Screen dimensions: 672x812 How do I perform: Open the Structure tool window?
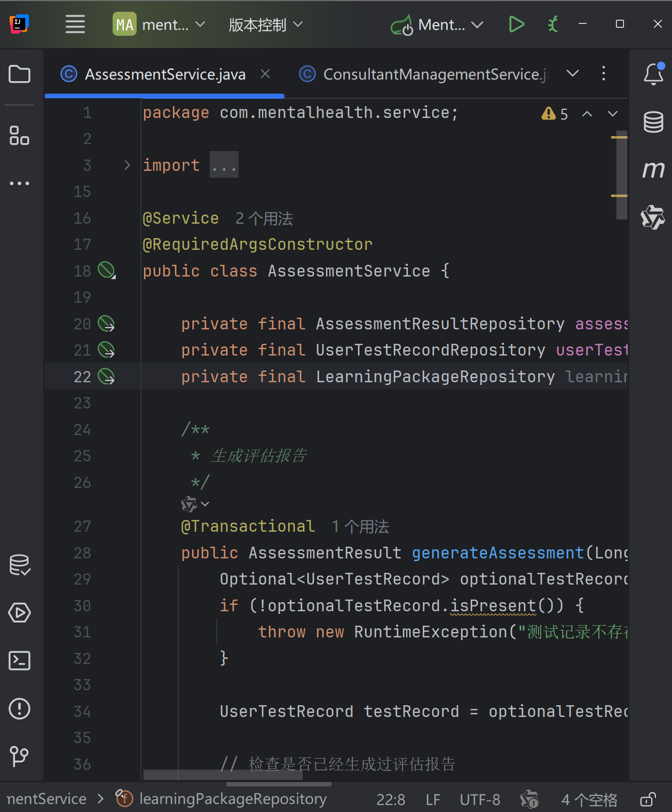click(20, 136)
